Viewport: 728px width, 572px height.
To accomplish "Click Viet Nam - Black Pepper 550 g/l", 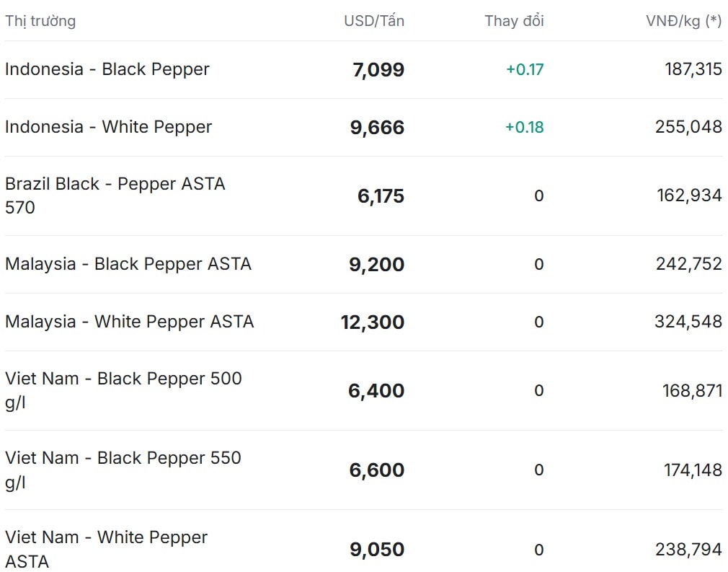I will pyautogui.click(x=123, y=469).
